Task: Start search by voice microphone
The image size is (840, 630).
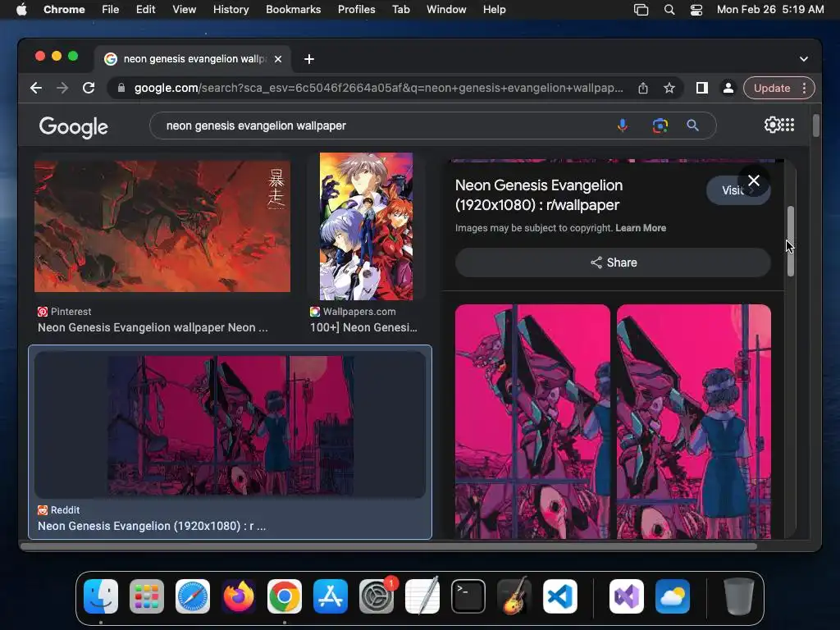Action: click(x=623, y=126)
